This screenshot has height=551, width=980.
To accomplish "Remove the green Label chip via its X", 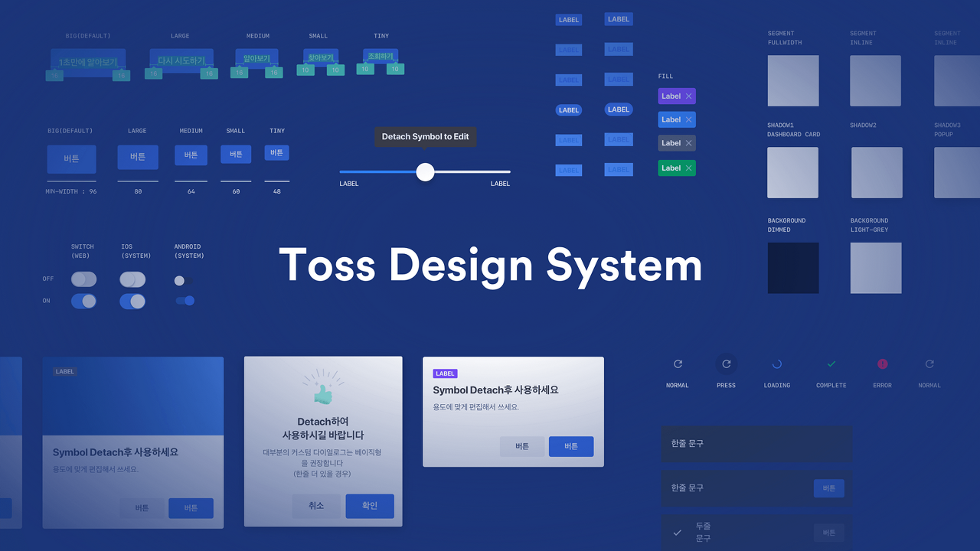I will point(688,168).
